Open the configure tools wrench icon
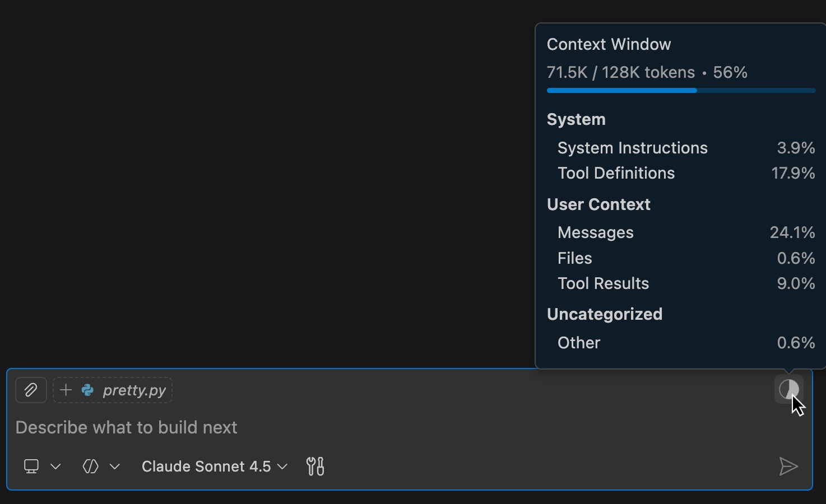This screenshot has width=826, height=504. coord(315,466)
